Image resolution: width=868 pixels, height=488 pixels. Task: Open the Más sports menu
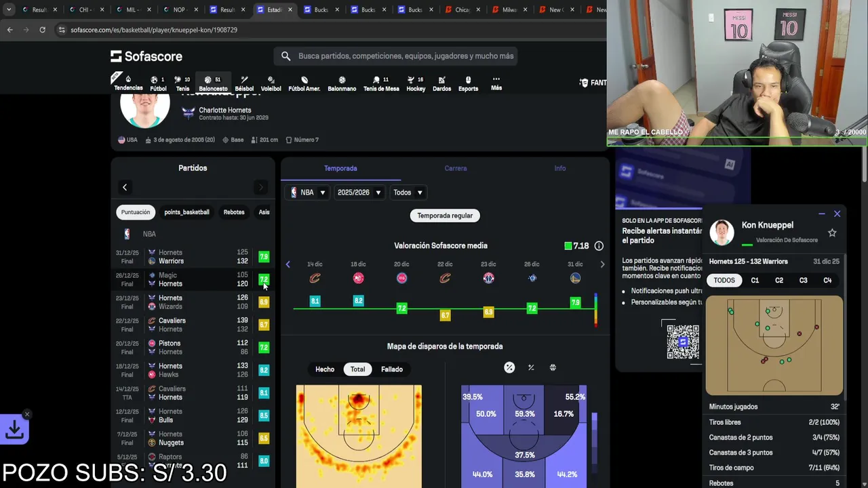point(496,83)
